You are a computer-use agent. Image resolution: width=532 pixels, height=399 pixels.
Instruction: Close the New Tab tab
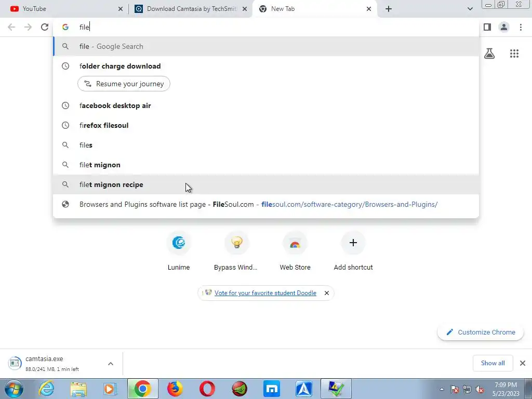(x=369, y=9)
